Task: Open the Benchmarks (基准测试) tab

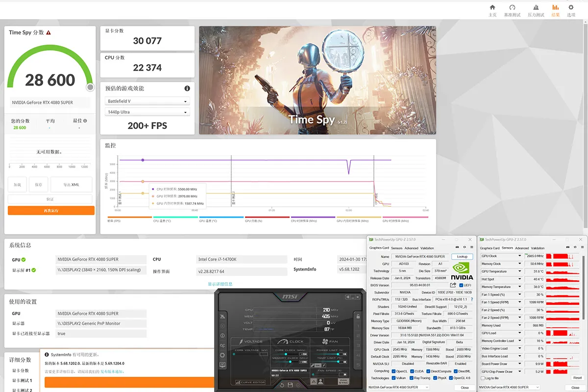Action: (x=512, y=10)
